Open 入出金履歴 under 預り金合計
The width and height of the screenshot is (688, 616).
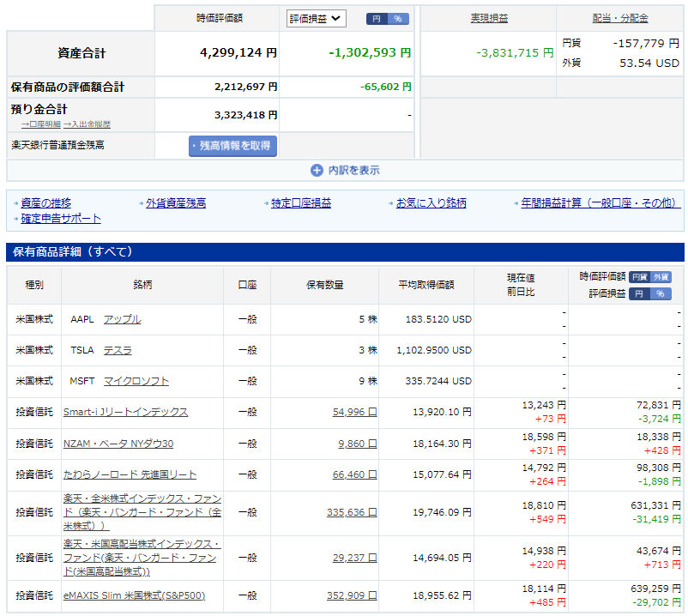87,125
